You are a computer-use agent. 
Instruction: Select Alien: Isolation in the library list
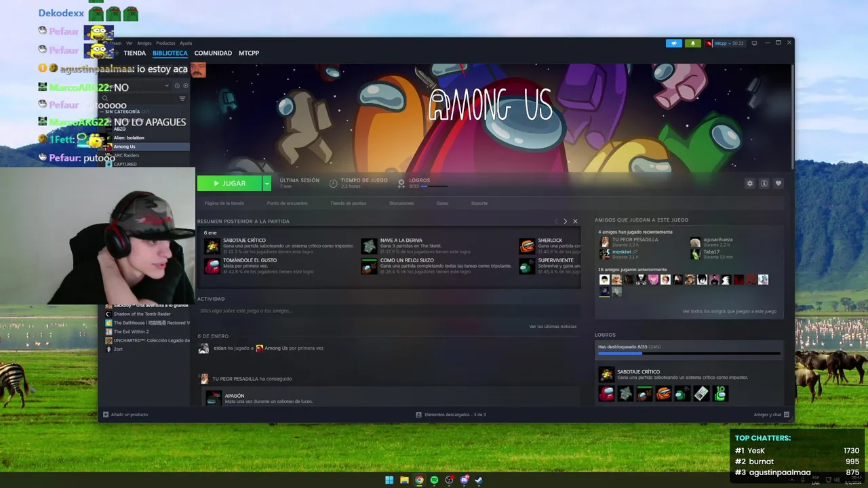tap(129, 138)
